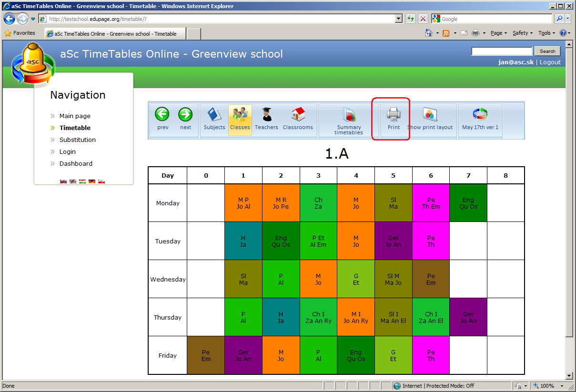Click the green prev arrow icon

click(x=162, y=115)
